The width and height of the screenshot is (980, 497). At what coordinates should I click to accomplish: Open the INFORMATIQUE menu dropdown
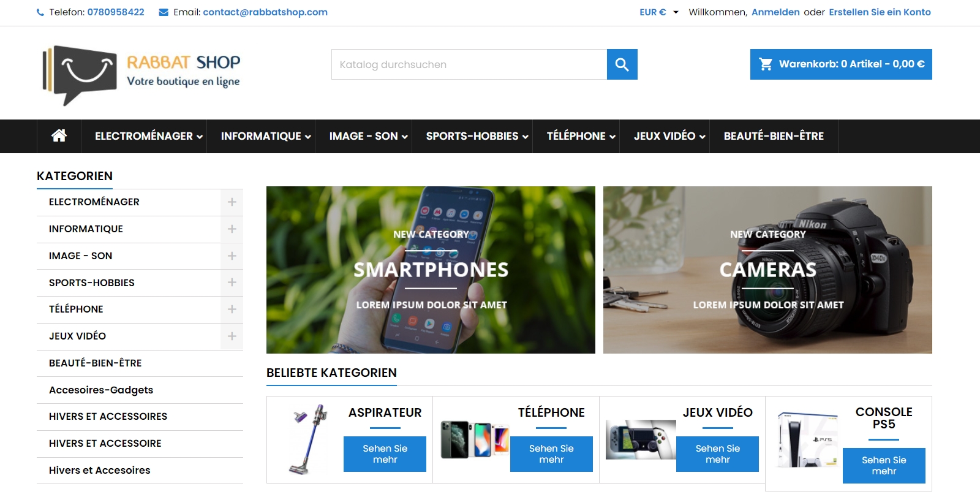coord(266,136)
